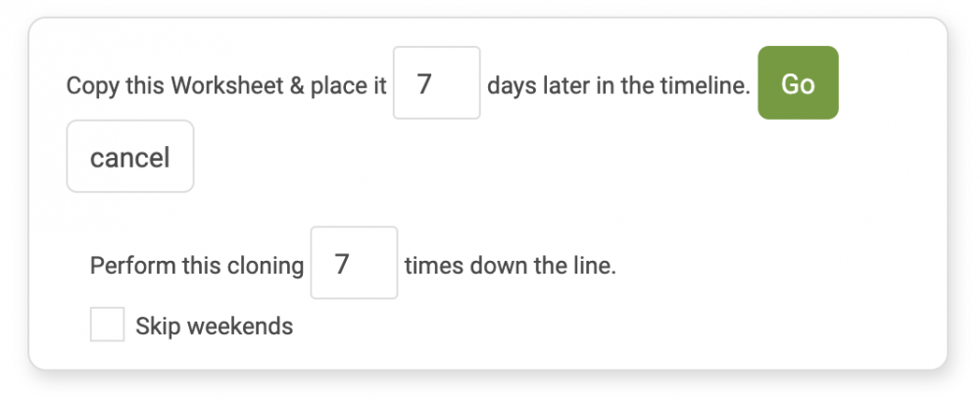Click the "days later in the timeline" text
This screenshot has height=406, width=980.
tap(618, 85)
